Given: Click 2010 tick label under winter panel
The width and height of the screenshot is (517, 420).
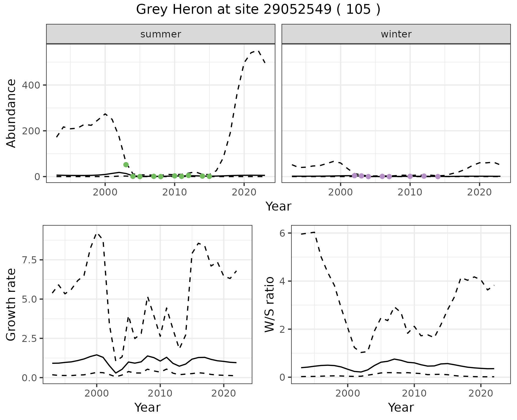Looking at the screenshot, I should point(410,192).
